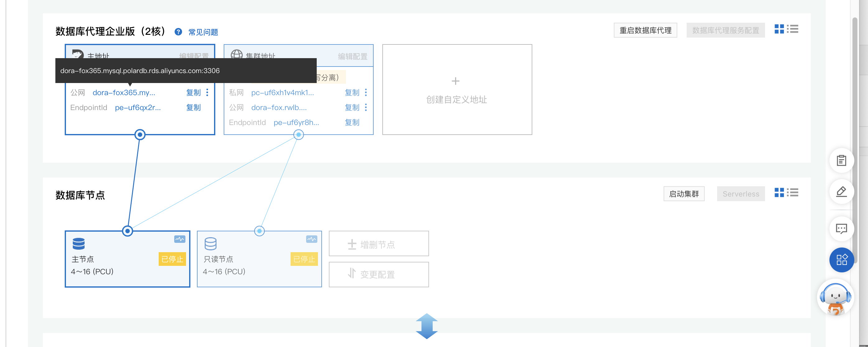Open the blue apps-grid sidebar button

pyautogui.click(x=841, y=260)
